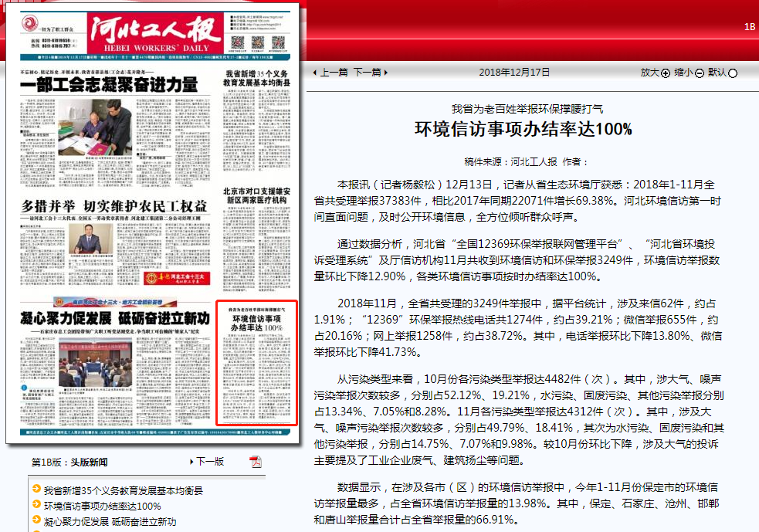Screen dimensions: 759x532
Task: Click the default-size circle icon beside 默认
Action: click(x=733, y=73)
